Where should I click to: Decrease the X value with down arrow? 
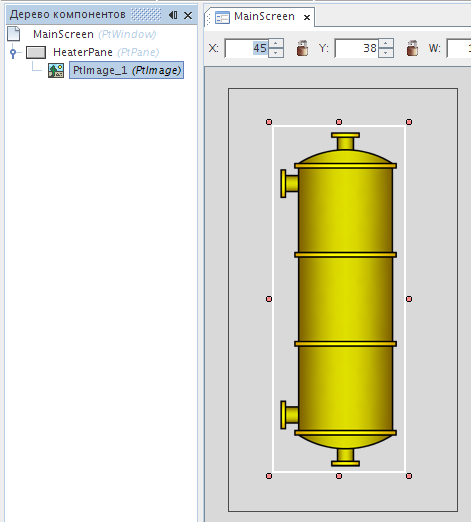pos(276,53)
